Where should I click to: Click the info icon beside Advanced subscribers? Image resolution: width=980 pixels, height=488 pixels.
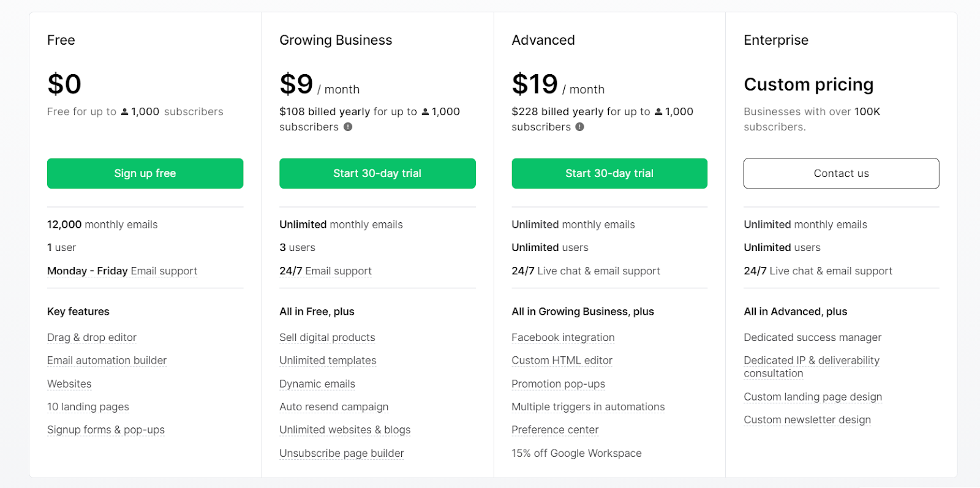pyautogui.click(x=579, y=127)
